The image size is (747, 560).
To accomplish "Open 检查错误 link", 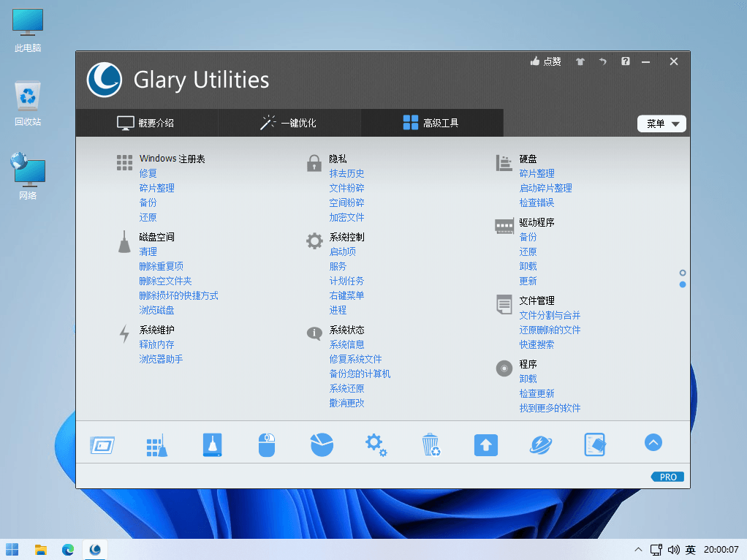I will [536, 203].
